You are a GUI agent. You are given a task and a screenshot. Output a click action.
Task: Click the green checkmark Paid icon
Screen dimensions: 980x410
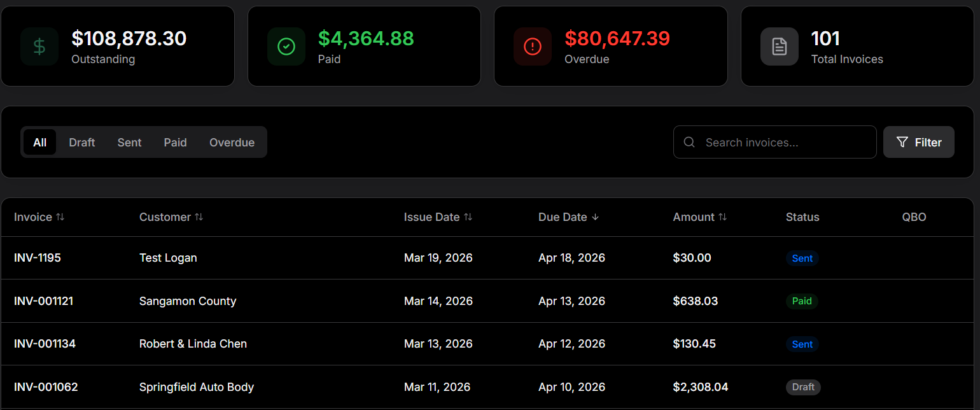pyautogui.click(x=286, y=46)
